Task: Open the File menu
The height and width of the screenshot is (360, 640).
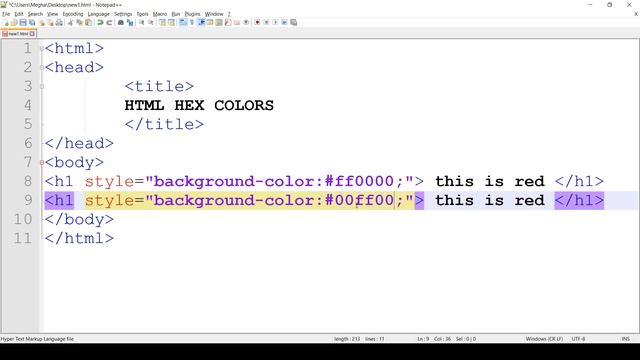Action: point(6,14)
